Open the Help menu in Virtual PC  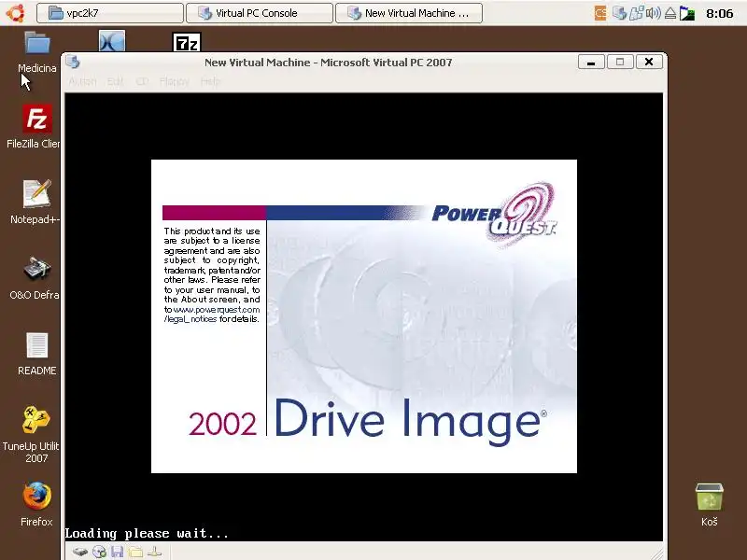click(210, 81)
